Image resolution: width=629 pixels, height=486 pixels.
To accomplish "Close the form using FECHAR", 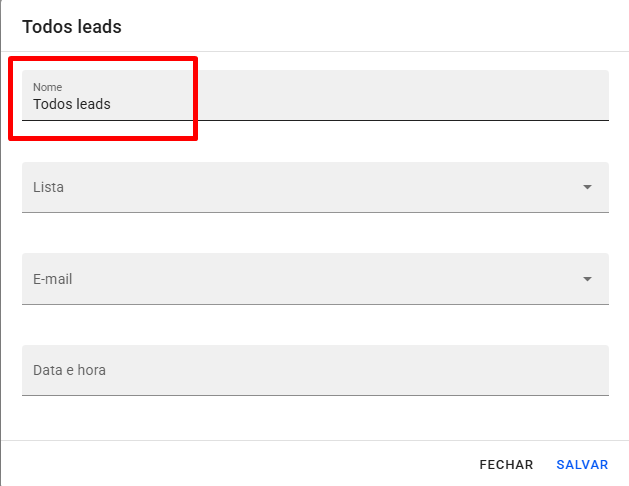I will (x=506, y=465).
